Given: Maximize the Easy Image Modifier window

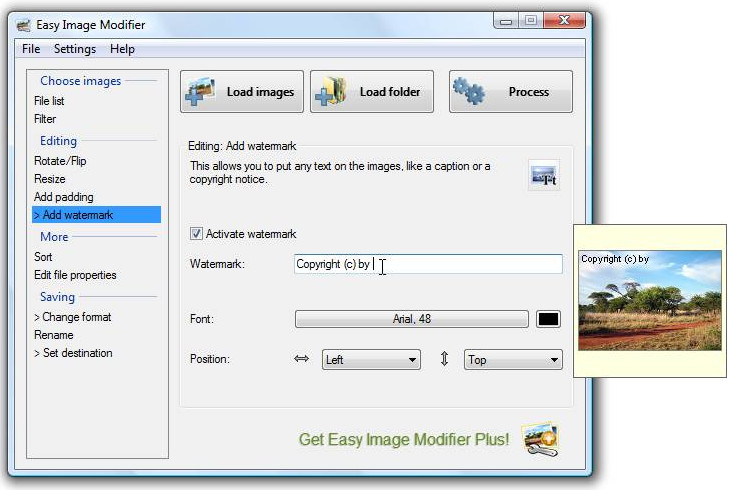Looking at the screenshot, I should [x=531, y=21].
